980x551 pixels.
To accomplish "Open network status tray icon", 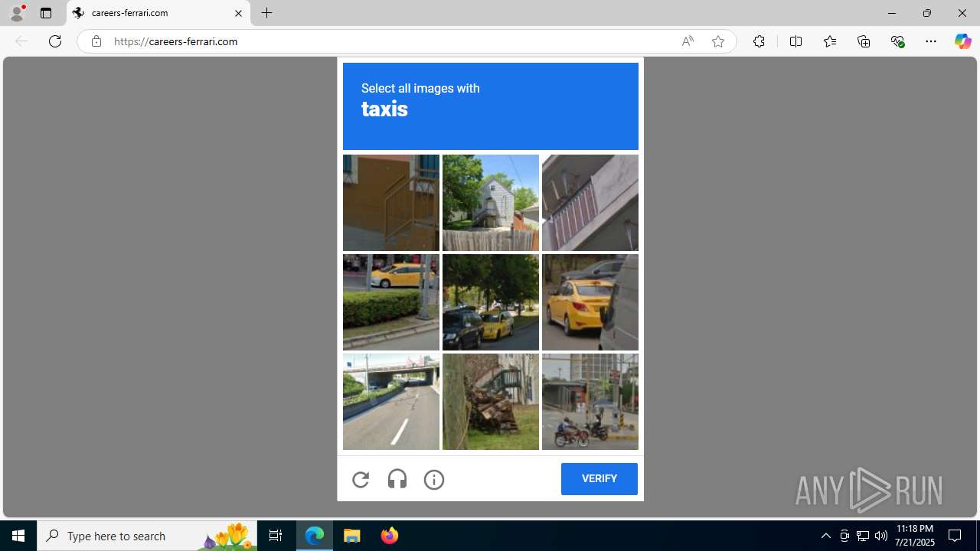I will coord(863,536).
